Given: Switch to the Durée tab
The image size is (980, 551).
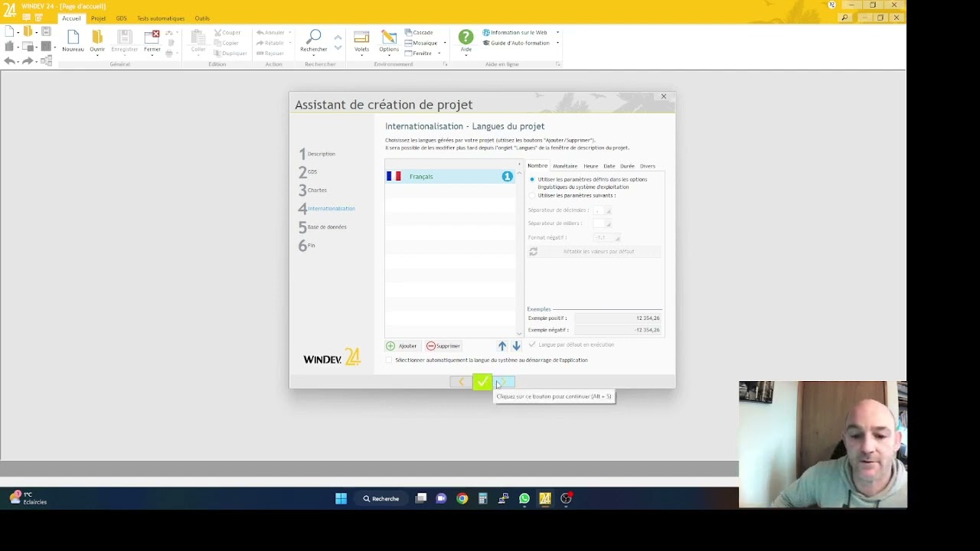Looking at the screenshot, I should [x=627, y=166].
